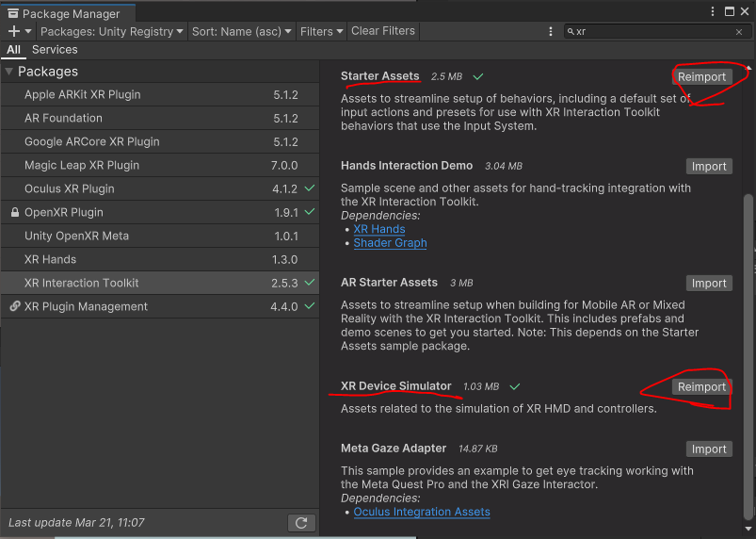Viewport: 756px width, 539px height.
Task: Open the Filters dropdown
Action: click(x=322, y=31)
